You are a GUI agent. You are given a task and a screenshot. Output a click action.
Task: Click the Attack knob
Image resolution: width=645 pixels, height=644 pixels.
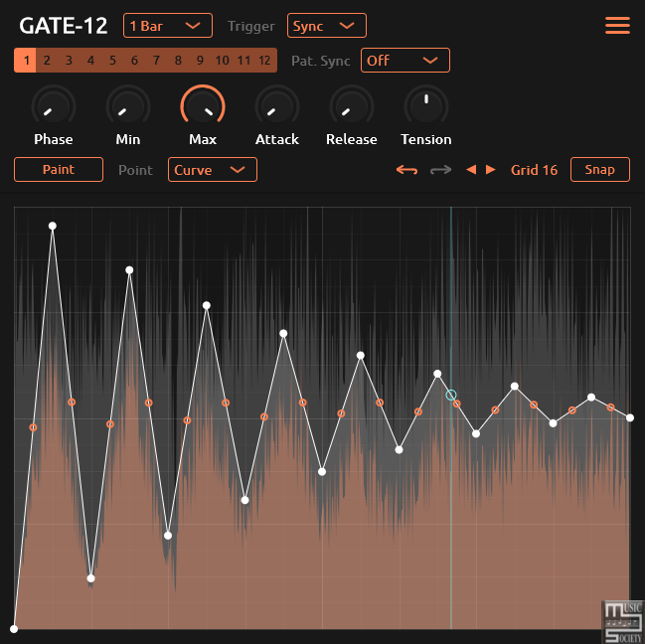coord(277,106)
